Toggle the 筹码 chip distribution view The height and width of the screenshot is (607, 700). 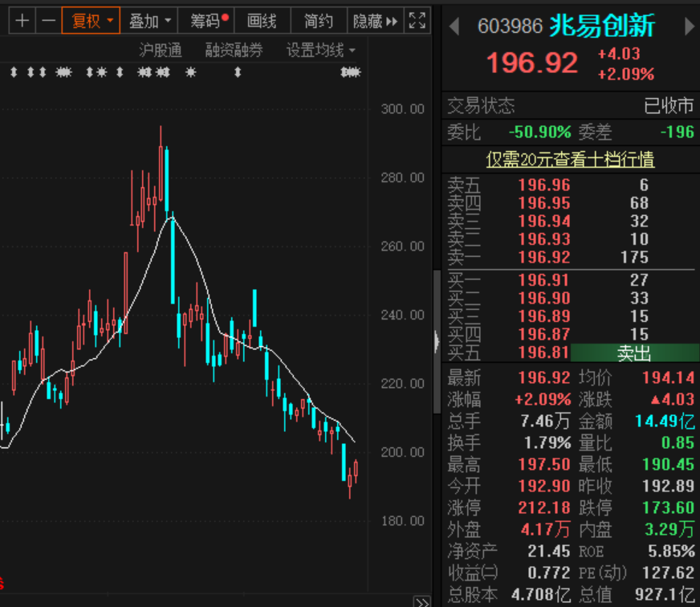click(x=206, y=21)
